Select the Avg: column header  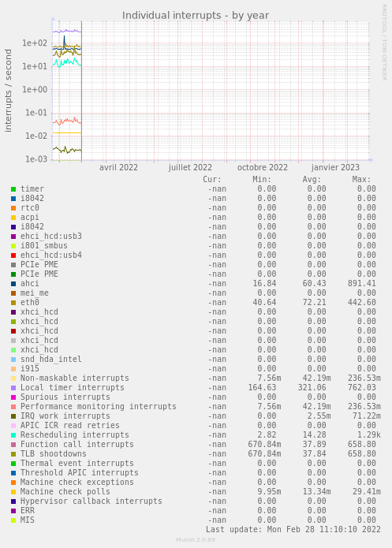(x=312, y=180)
